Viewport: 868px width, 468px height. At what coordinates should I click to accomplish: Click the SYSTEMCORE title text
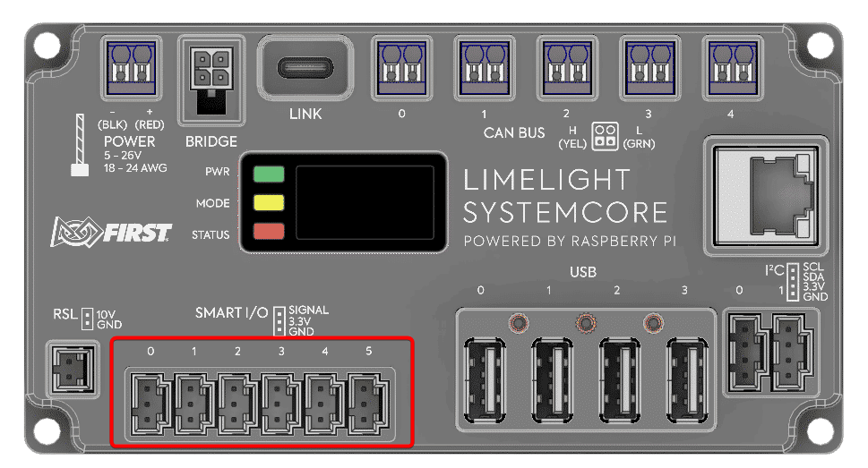(565, 212)
